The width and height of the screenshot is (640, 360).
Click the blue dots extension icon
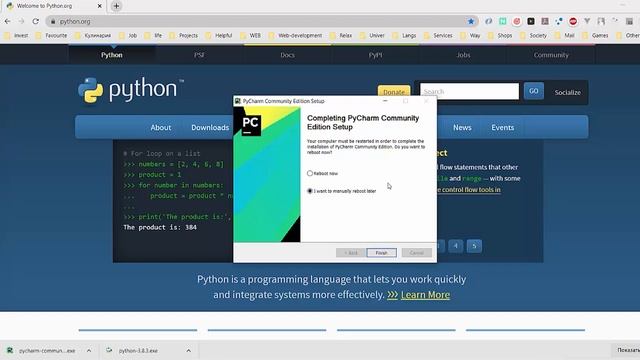tap(559, 21)
